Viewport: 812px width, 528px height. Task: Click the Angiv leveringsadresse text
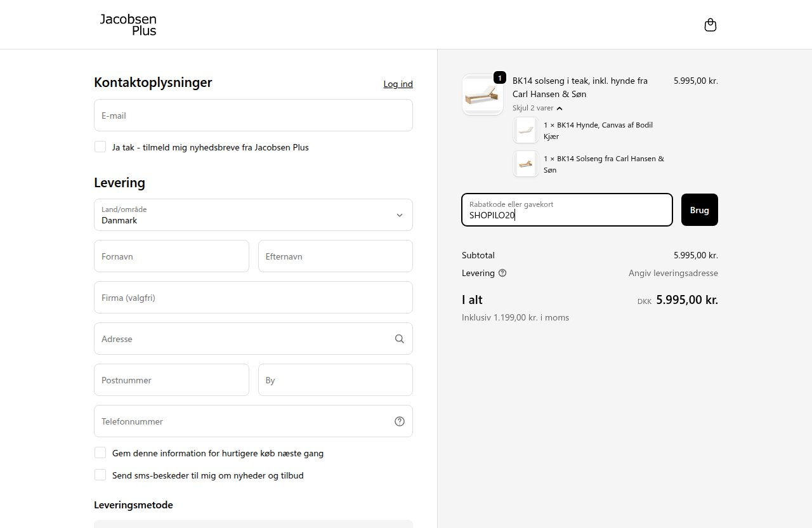pyautogui.click(x=673, y=273)
